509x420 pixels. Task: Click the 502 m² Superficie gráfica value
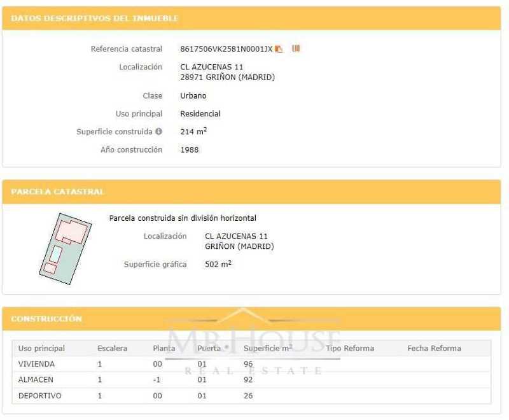pyautogui.click(x=218, y=264)
